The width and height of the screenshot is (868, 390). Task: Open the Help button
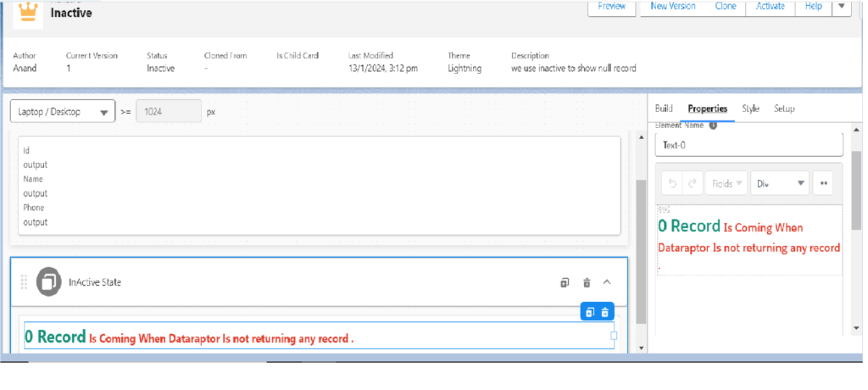click(x=813, y=7)
